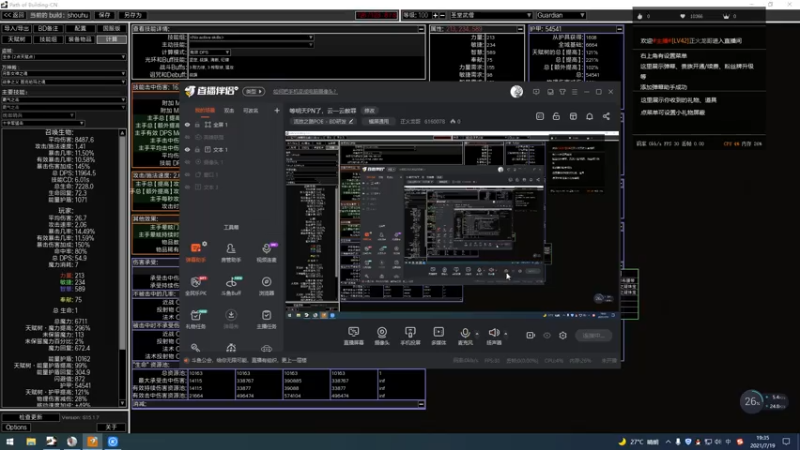Click the user avatar in the streaming app title bar

pos(516,91)
